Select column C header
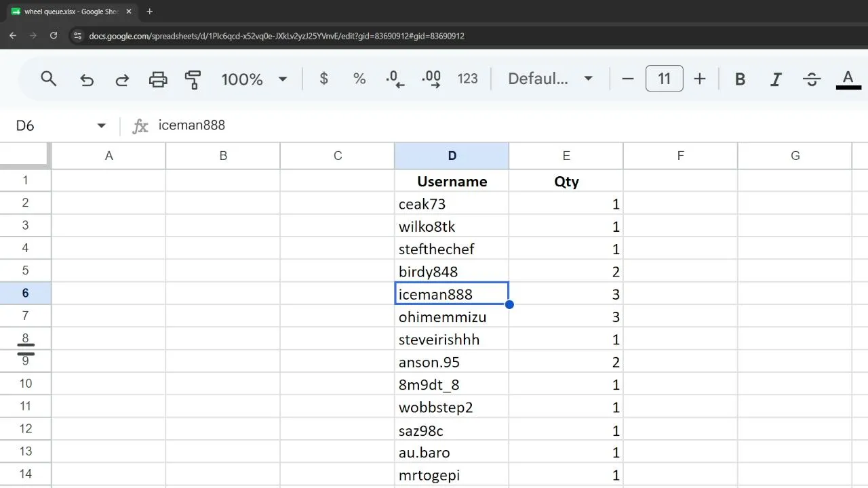Screen dimensions: 868x488 [338, 156]
